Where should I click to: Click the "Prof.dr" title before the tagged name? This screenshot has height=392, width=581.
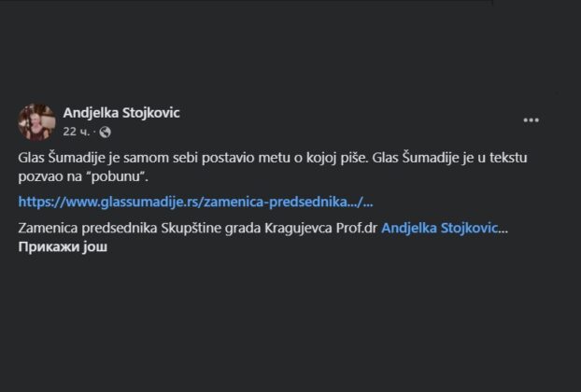point(359,228)
